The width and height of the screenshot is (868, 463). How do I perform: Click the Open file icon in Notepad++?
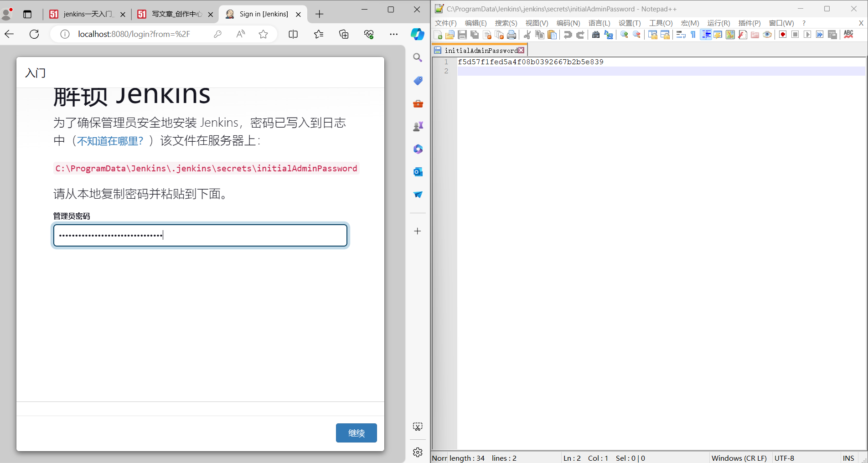click(449, 35)
